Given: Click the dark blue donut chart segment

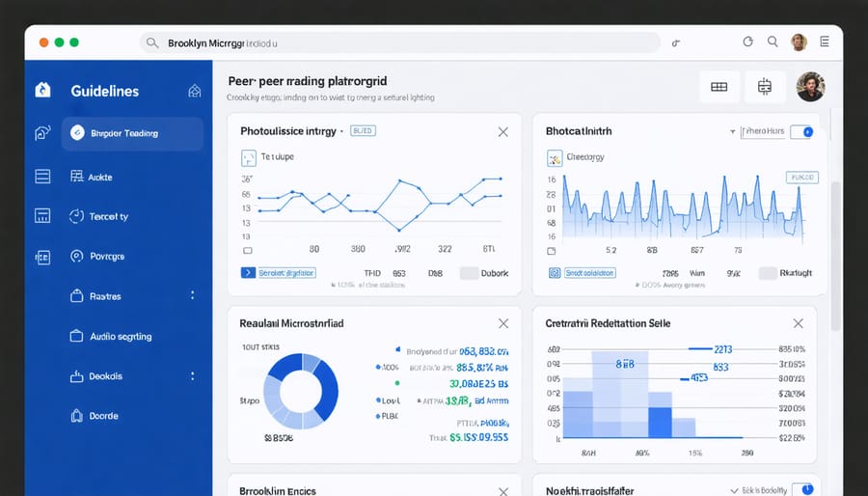Looking at the screenshot, I should [325, 393].
